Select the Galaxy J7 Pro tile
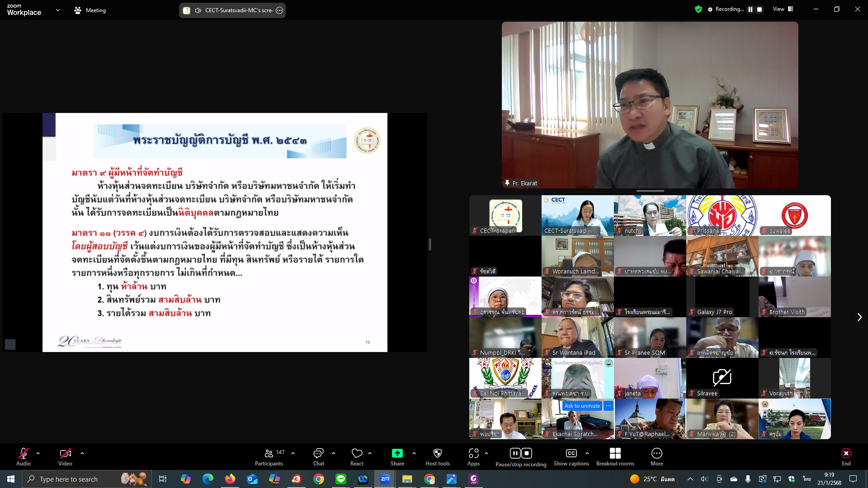Viewport: 868px width, 488px height. pos(722,297)
